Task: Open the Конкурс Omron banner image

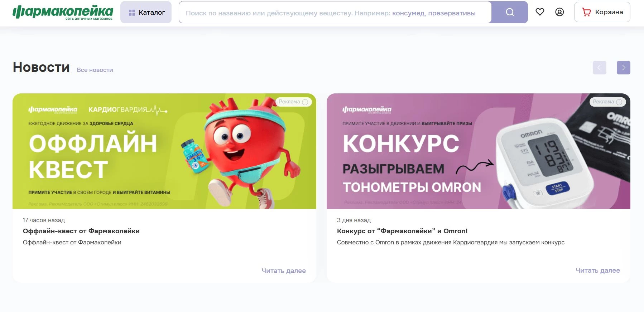Action: (x=479, y=151)
